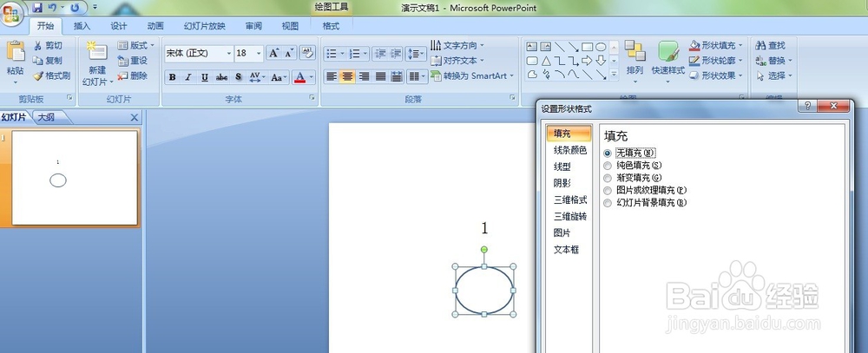Click the Paste (粘贴) icon
This screenshot has width=868, height=353.
15,51
